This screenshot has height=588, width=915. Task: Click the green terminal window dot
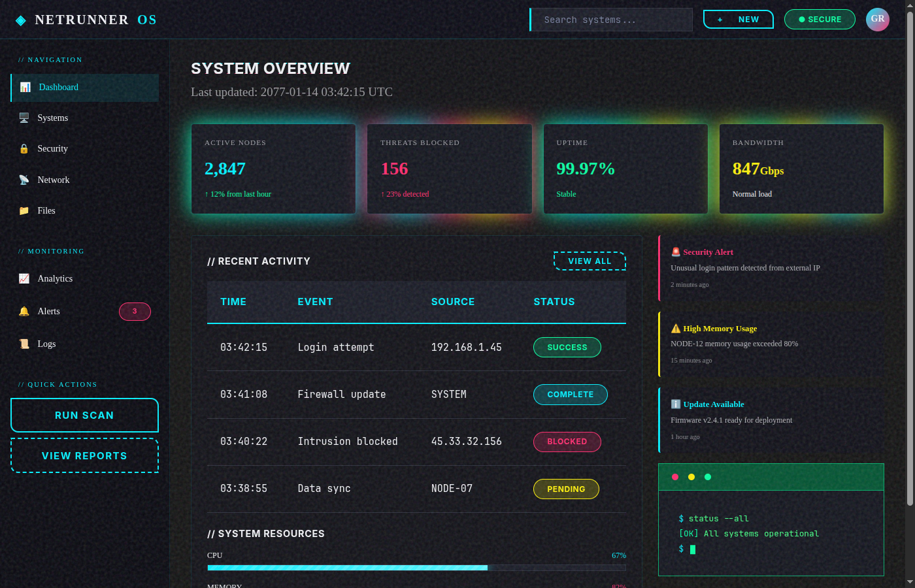point(708,477)
